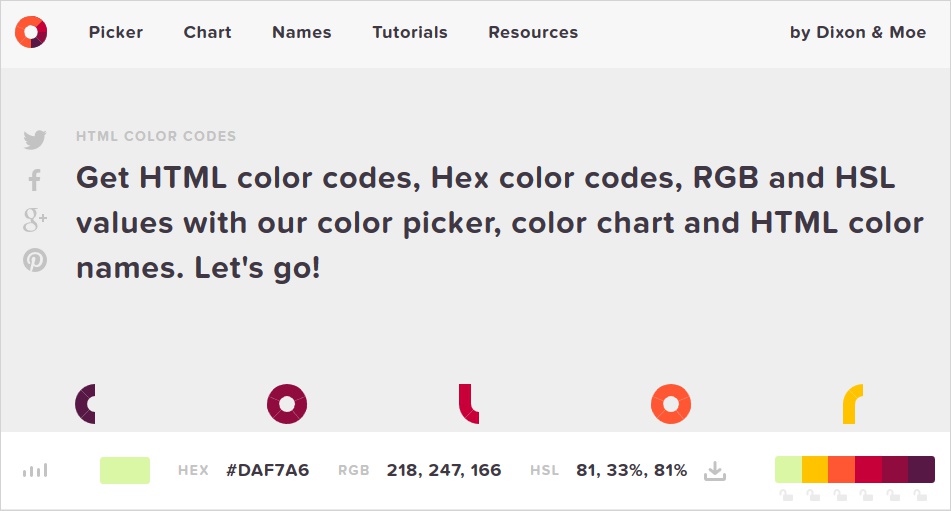Toggle the lock under the yellow swatch
951x511 pixels.
point(814,496)
